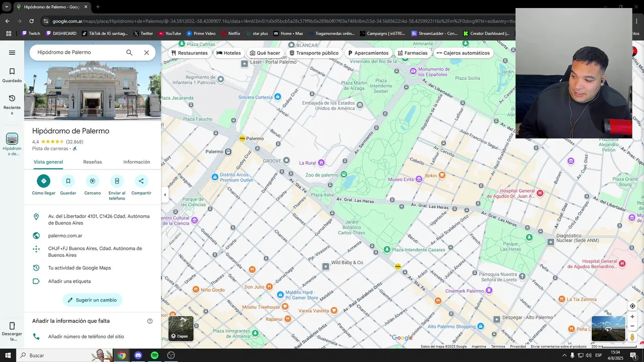Open the Hipódromo recent item in sidebar
Viewport: 644px width, 362px height.
[x=12, y=144]
